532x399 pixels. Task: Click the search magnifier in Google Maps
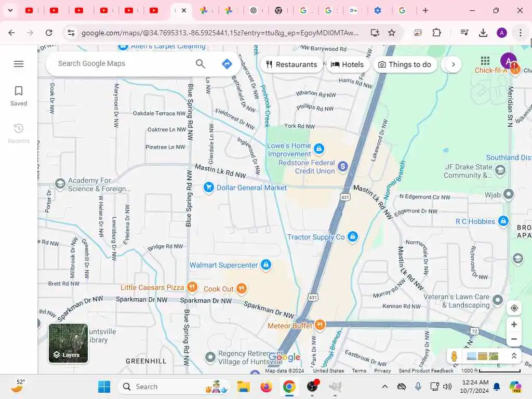(x=200, y=63)
